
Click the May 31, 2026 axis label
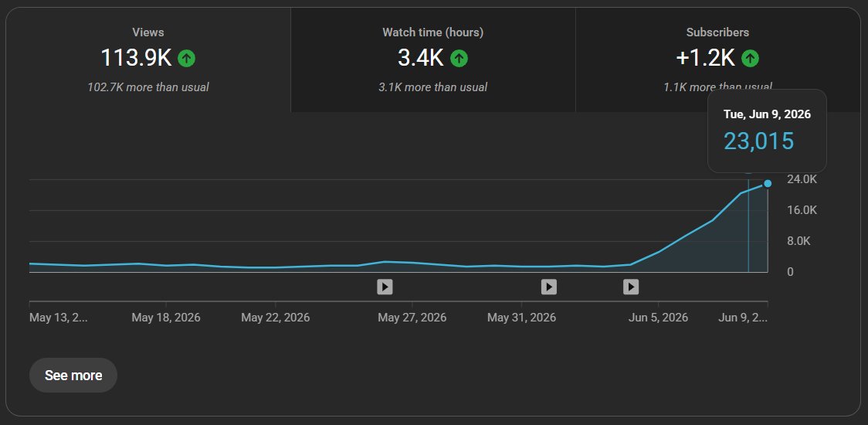point(521,318)
